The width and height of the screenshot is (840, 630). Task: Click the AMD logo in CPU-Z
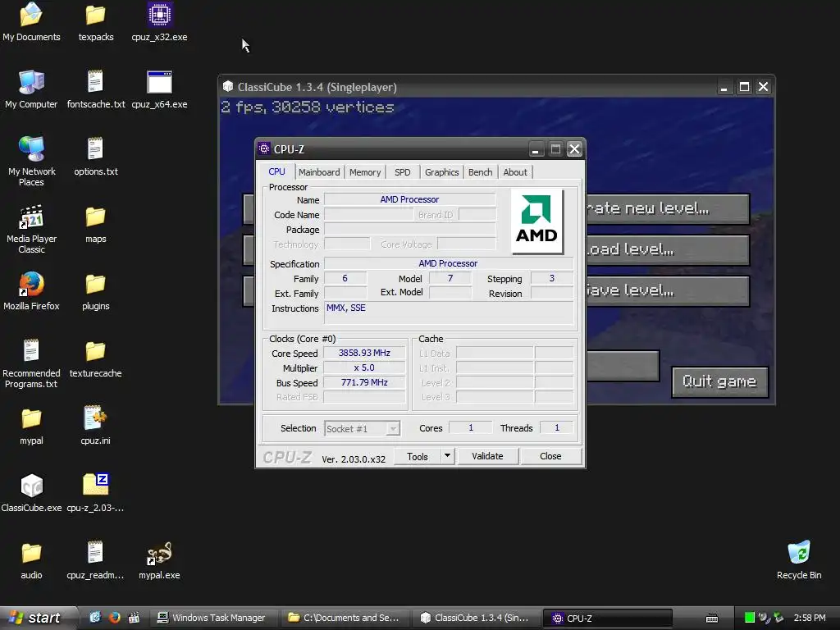536,221
